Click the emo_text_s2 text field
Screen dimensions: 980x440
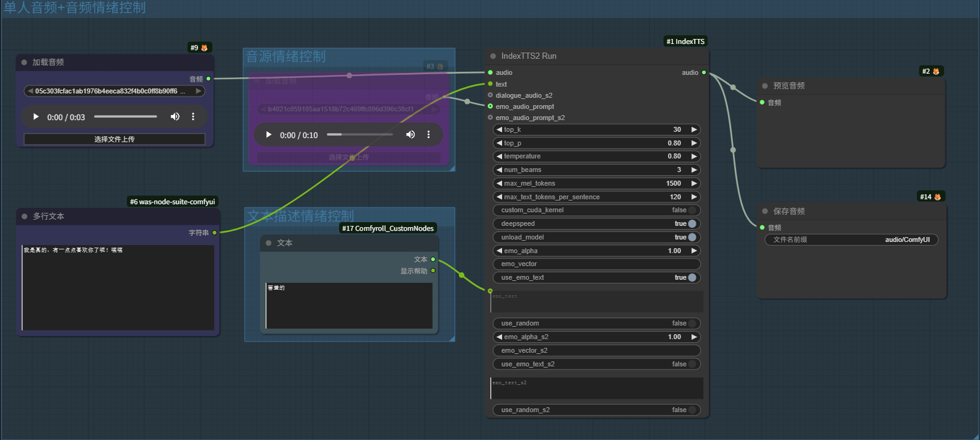click(597, 389)
